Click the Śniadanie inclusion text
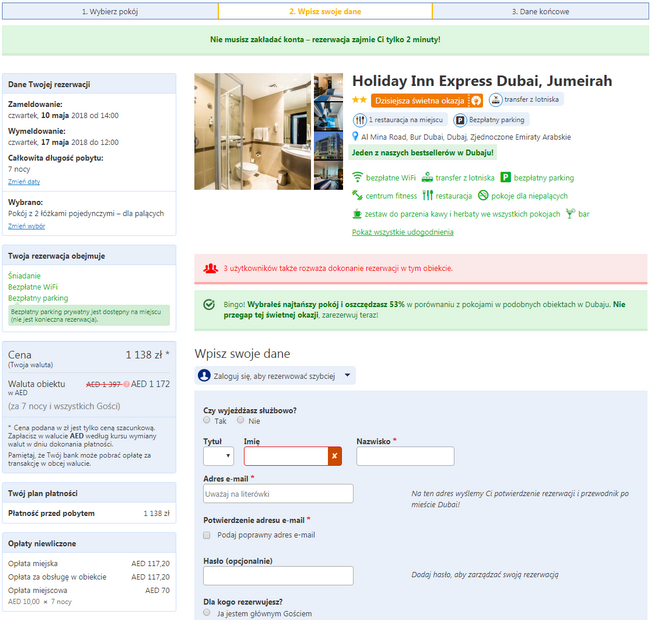Screen dimensions: 650x620 coord(24,276)
